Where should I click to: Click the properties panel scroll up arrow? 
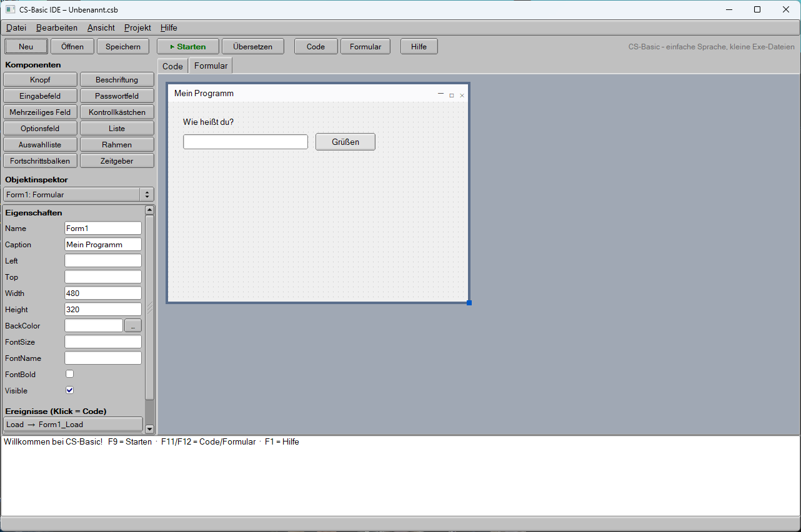(149, 210)
